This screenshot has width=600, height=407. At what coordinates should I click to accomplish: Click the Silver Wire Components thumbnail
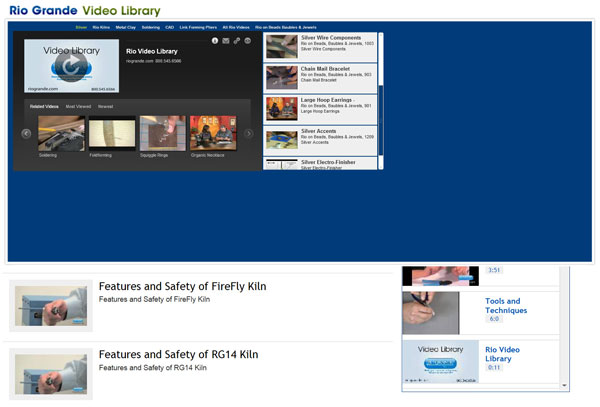282,47
